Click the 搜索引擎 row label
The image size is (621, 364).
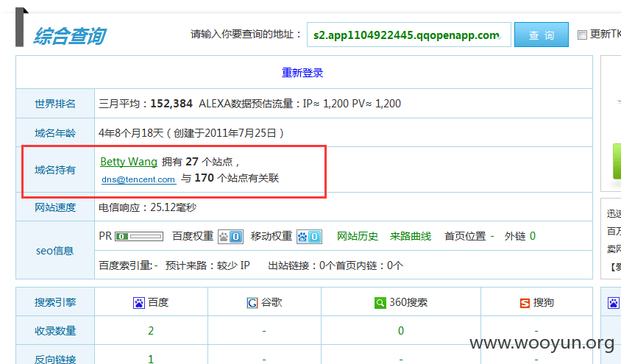pyautogui.click(x=55, y=302)
